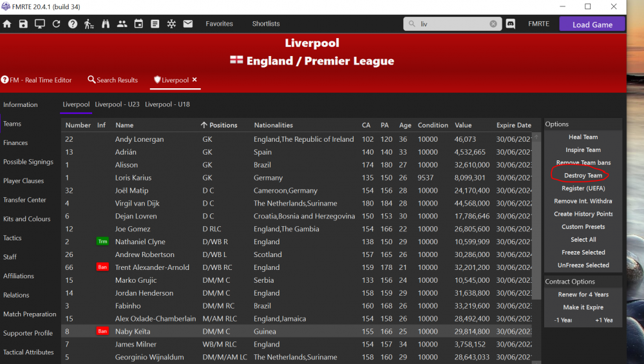Select the Liverpool first team sub-tab
The width and height of the screenshot is (644, 364).
(76, 104)
